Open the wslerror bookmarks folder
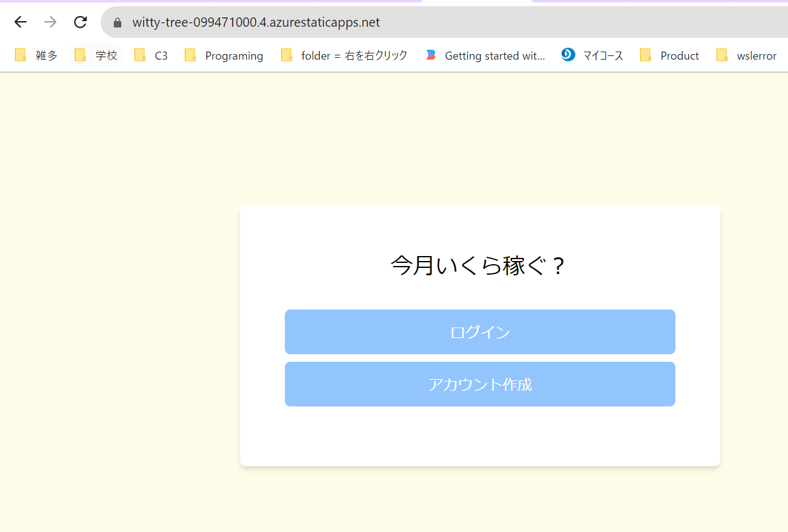Image resolution: width=788 pixels, height=532 pixels. [746, 55]
